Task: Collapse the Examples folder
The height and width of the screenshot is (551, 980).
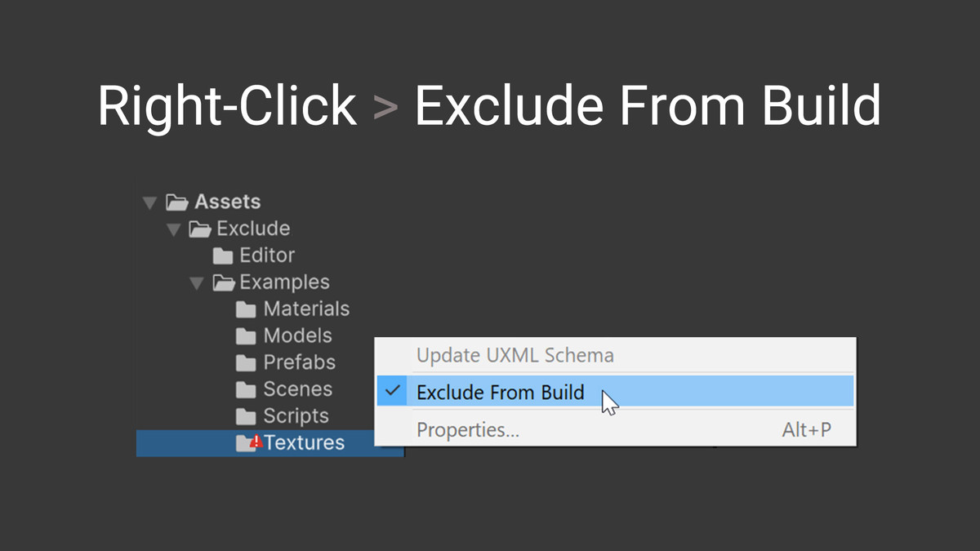Action: (x=197, y=282)
